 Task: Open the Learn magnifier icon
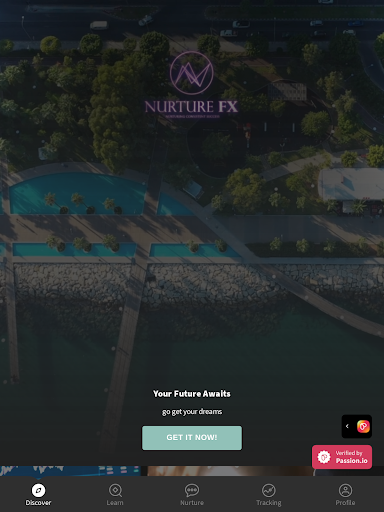115,490
